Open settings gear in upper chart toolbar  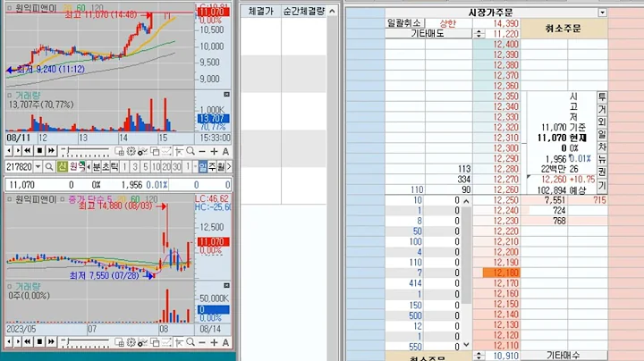[131, 151]
